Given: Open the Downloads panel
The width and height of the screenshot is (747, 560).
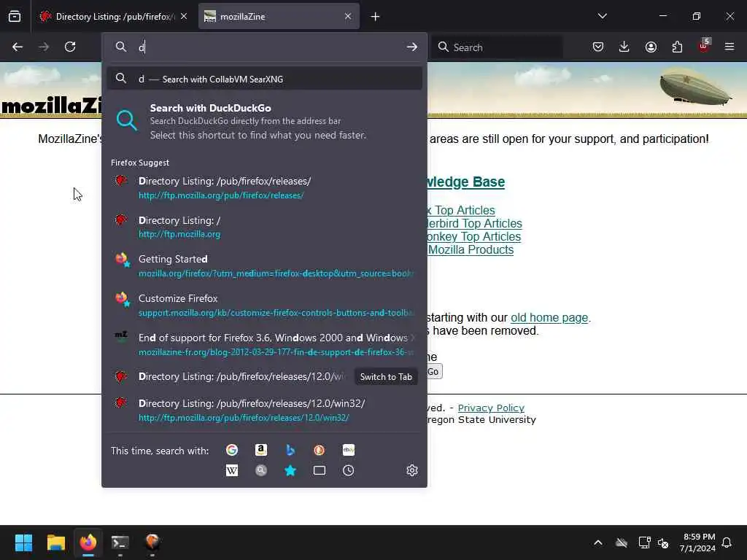Looking at the screenshot, I should 624,47.
